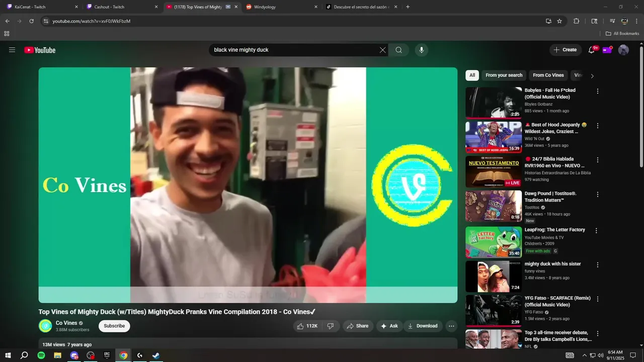
Task: Open options for LeapFrog Letter Factory
Action: (596, 230)
